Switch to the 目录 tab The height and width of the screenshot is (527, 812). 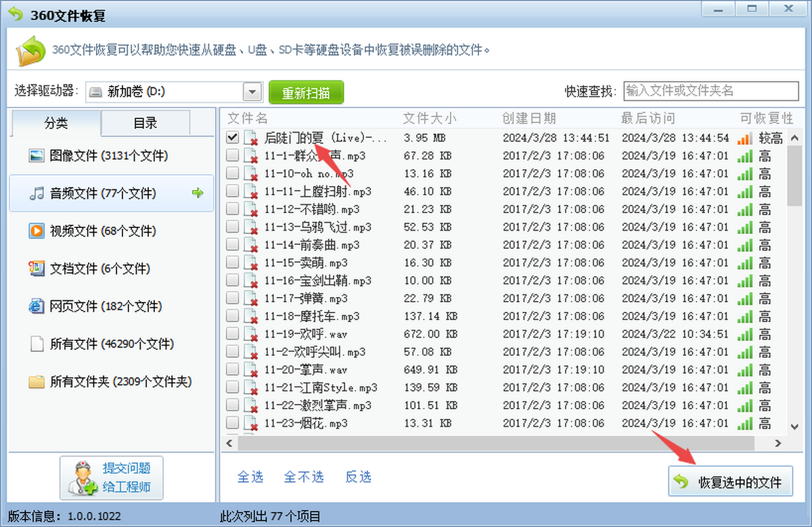(x=145, y=123)
